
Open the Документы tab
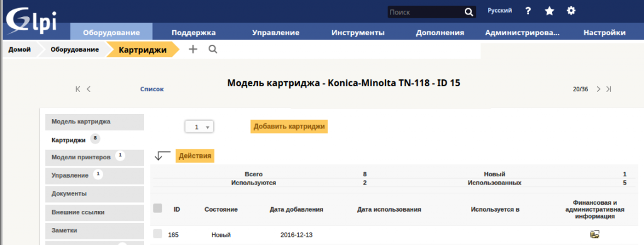(x=94, y=193)
